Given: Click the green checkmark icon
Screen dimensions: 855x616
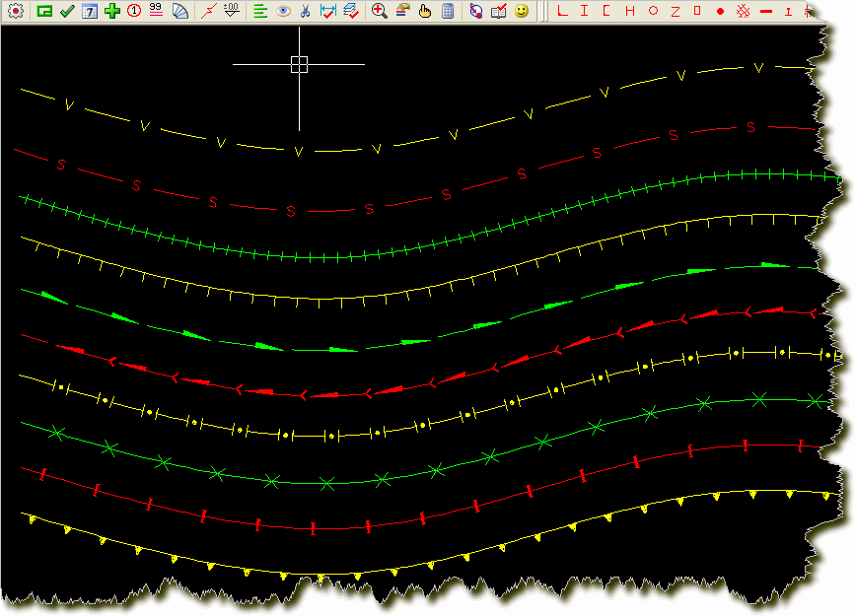Looking at the screenshot, I should click(67, 11).
